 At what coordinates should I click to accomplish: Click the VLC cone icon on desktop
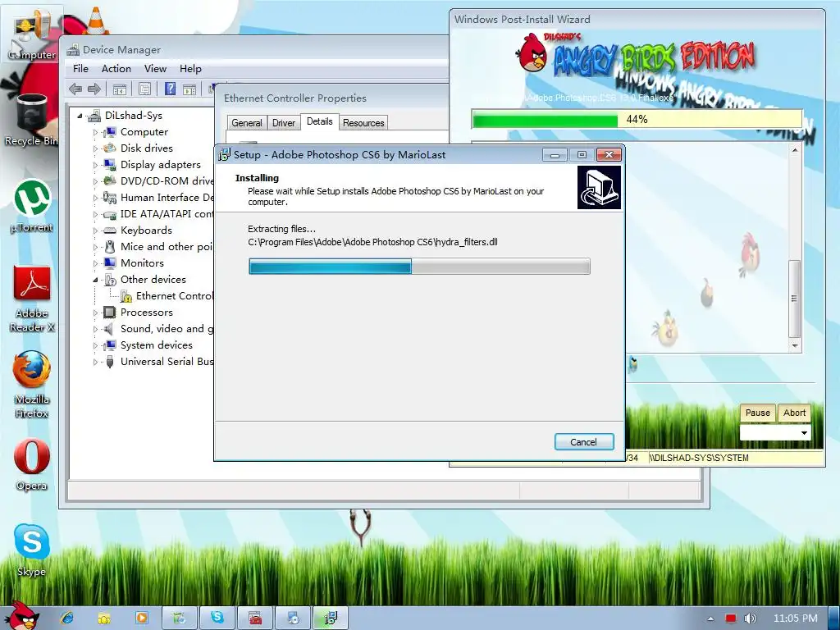(x=95, y=21)
